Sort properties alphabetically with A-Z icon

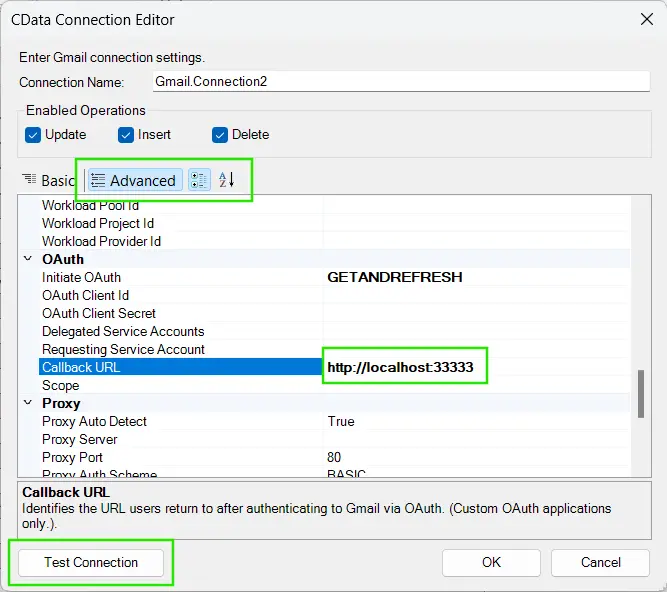tap(227, 180)
